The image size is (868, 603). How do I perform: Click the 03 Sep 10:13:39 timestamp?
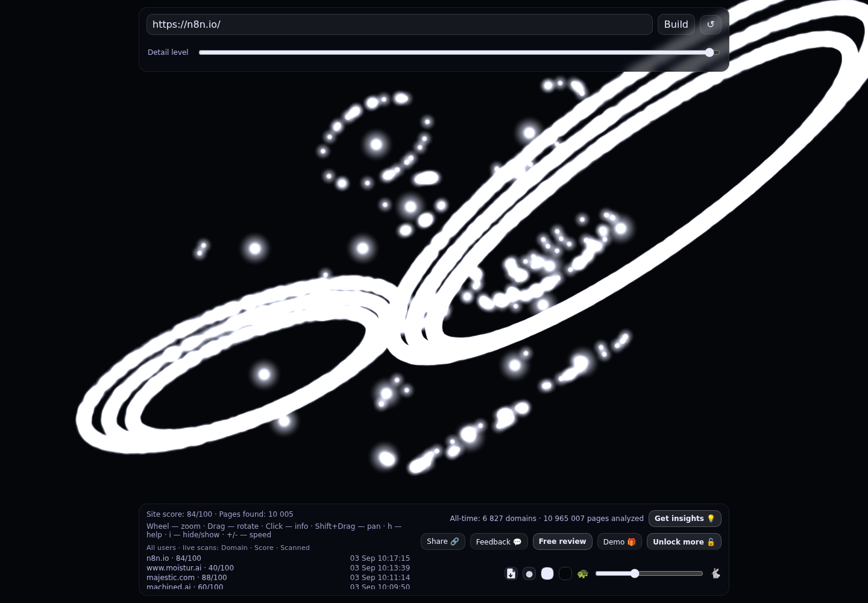click(380, 568)
